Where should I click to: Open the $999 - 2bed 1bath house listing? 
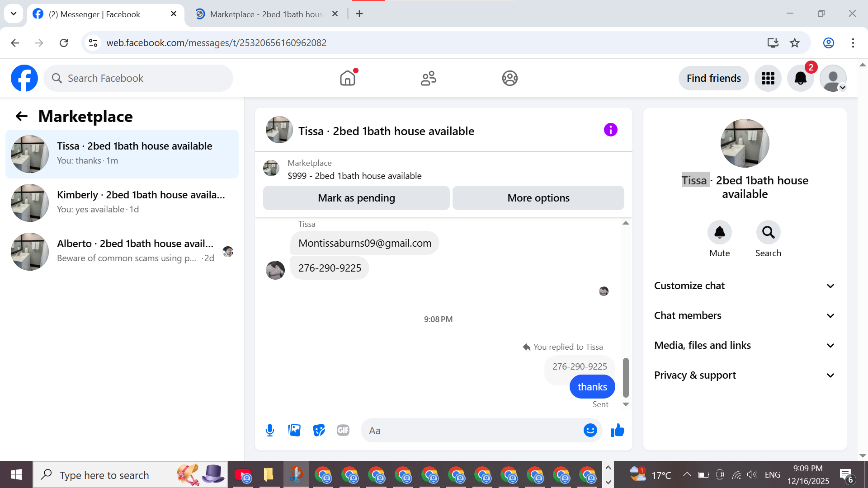pos(354,176)
